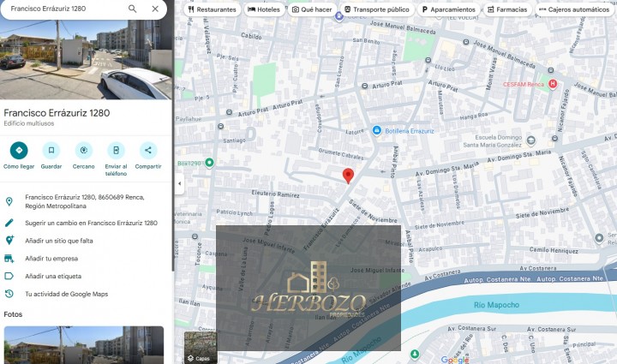Click Añadir un sitio que falta
617x364 pixels.
[x=59, y=241]
